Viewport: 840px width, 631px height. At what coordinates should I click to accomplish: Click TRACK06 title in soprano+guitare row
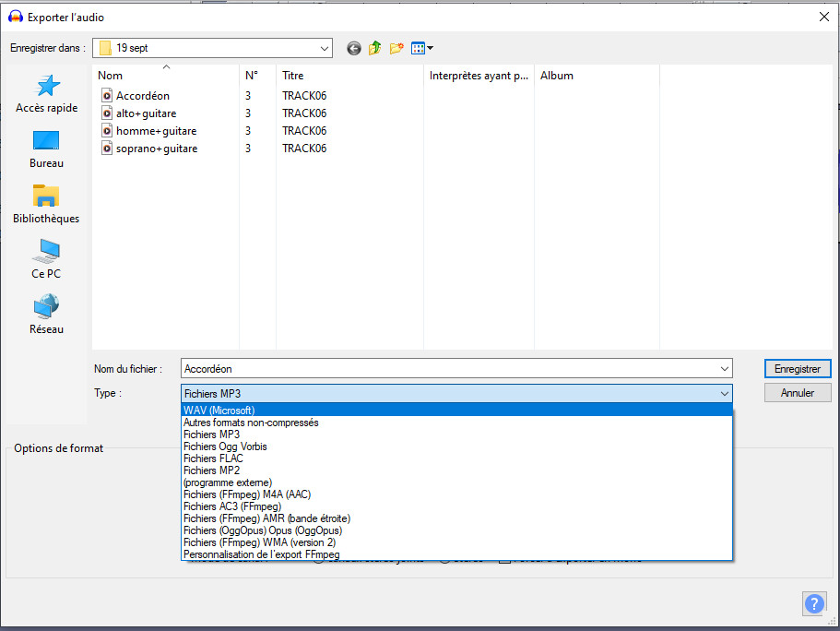click(304, 149)
